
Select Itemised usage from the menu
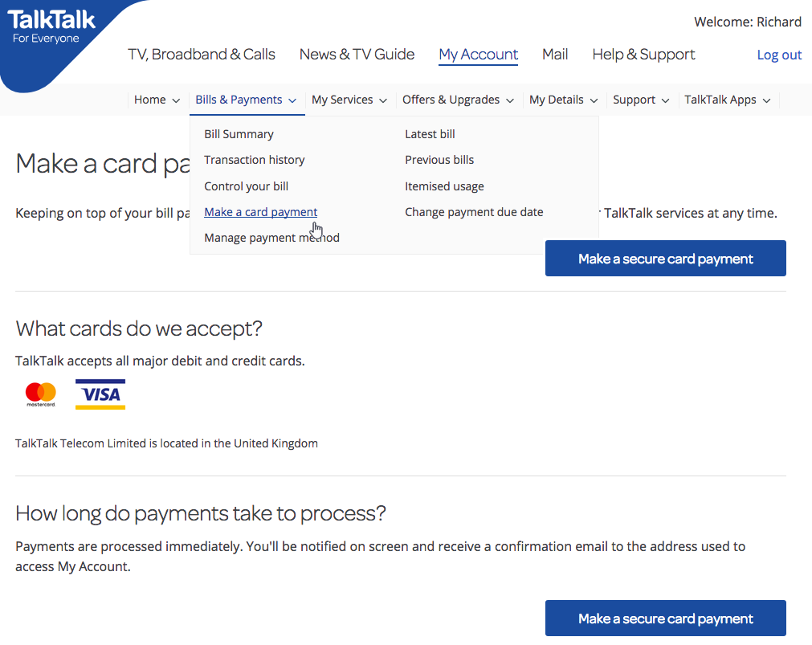tap(444, 186)
